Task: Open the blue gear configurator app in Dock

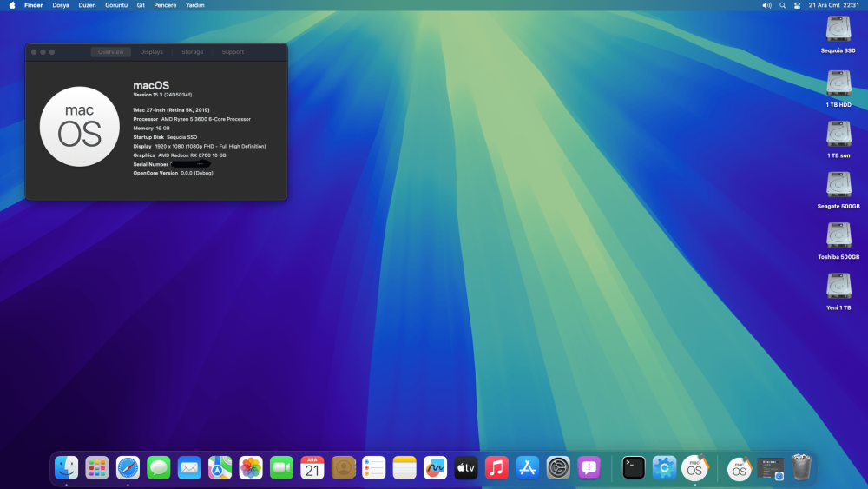Action: click(x=664, y=468)
